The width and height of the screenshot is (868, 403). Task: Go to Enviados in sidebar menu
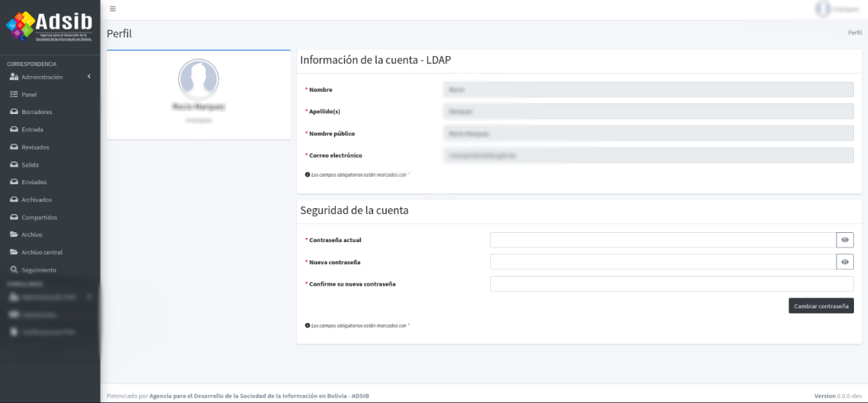[34, 182]
